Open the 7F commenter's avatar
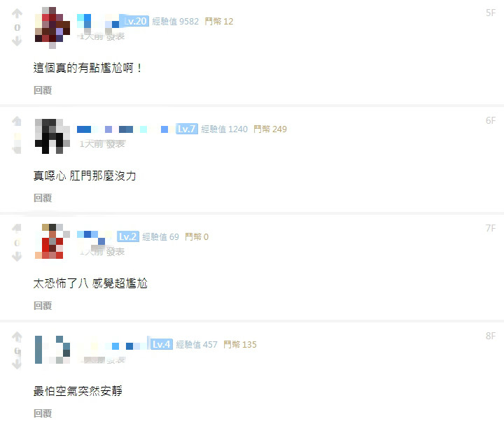504x426 pixels. click(x=52, y=241)
